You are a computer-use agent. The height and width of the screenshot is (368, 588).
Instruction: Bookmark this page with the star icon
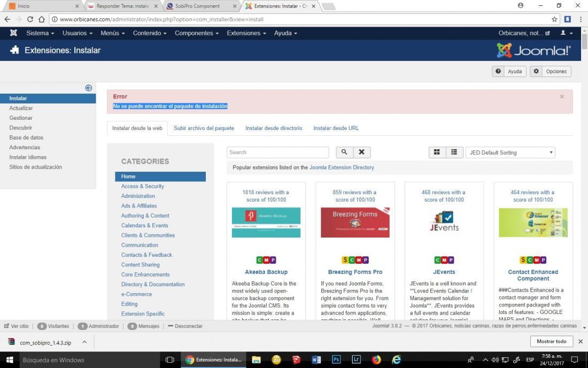[554, 19]
